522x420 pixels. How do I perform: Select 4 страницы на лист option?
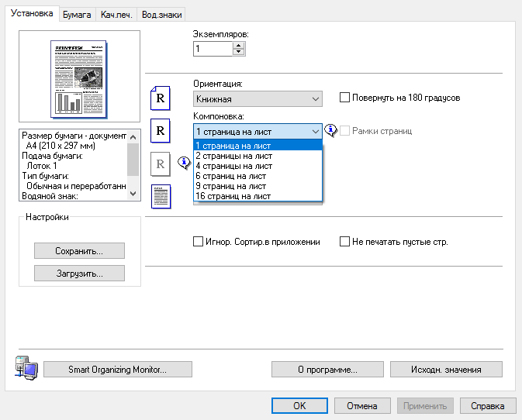233,166
